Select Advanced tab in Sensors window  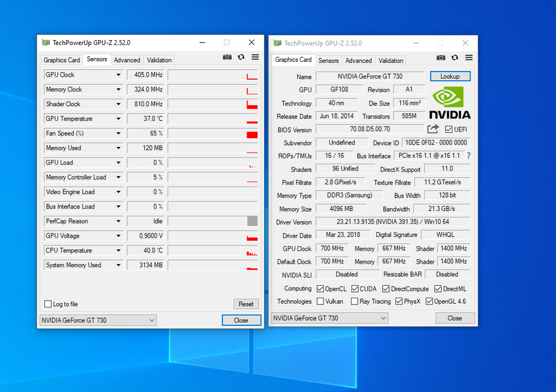click(x=127, y=60)
